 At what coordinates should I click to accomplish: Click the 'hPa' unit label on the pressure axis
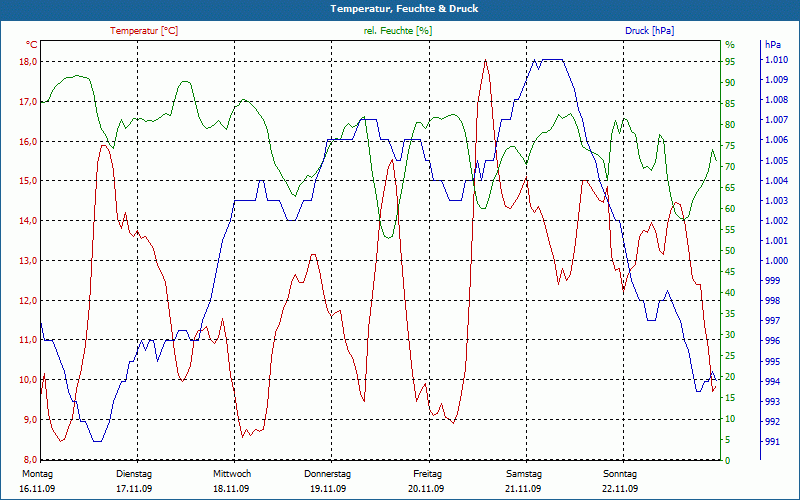[773, 45]
